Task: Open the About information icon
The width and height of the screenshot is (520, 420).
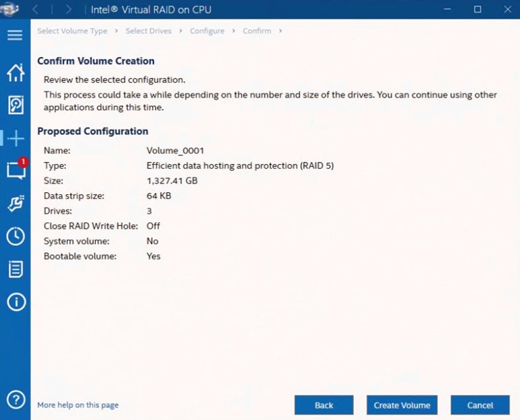Action: coord(16,302)
